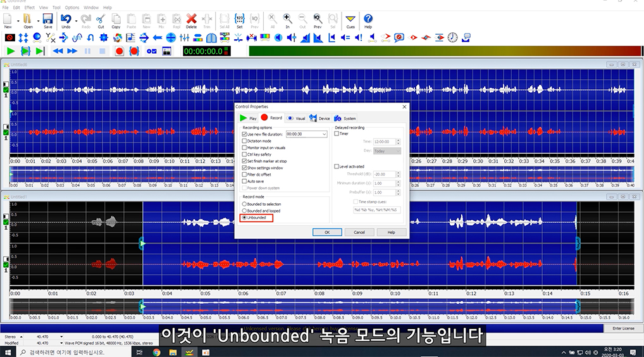Enable the Timer delayed recording checkbox

337,134
